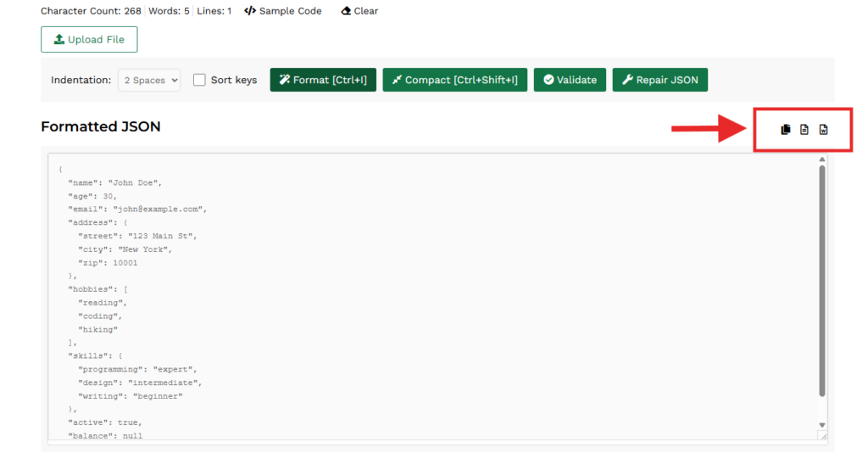Load the Sample Code
The width and height of the screenshot is (868, 464).
pyautogui.click(x=283, y=10)
